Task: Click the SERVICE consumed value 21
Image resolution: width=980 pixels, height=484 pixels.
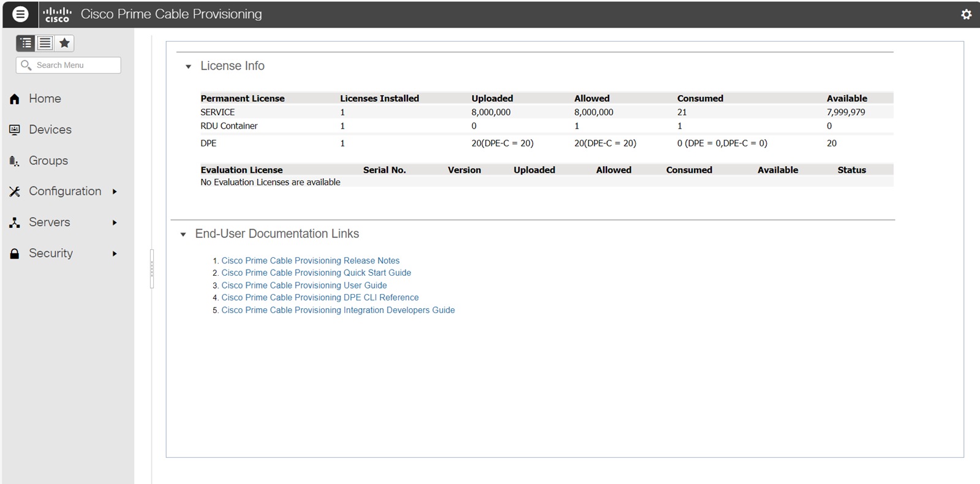Action: pyautogui.click(x=682, y=112)
